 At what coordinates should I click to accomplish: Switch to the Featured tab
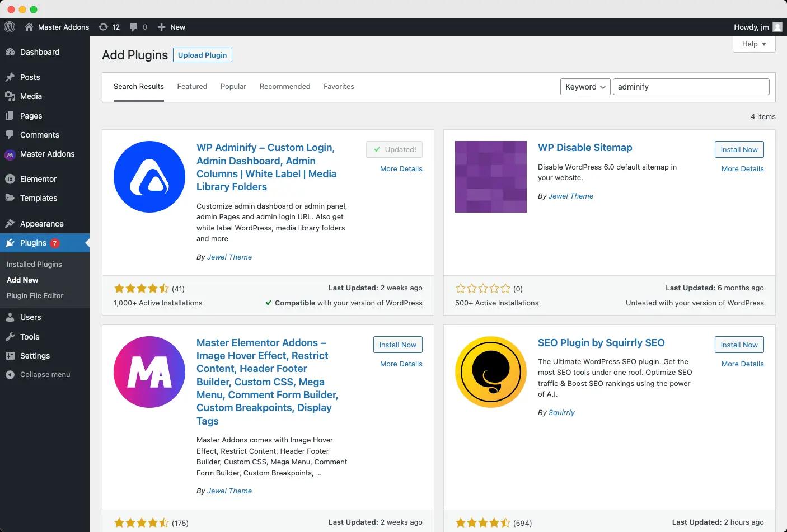click(192, 87)
